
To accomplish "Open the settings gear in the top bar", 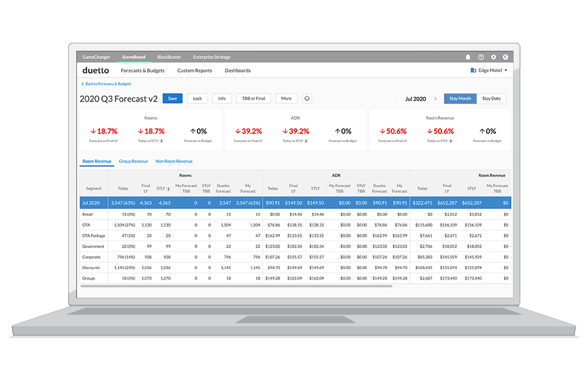I will tap(492, 56).
